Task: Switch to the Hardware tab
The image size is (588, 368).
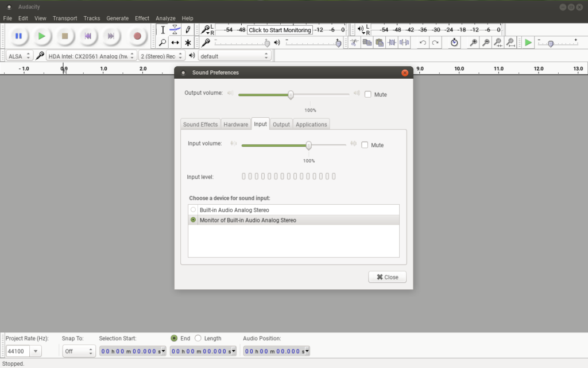Action: point(236,124)
